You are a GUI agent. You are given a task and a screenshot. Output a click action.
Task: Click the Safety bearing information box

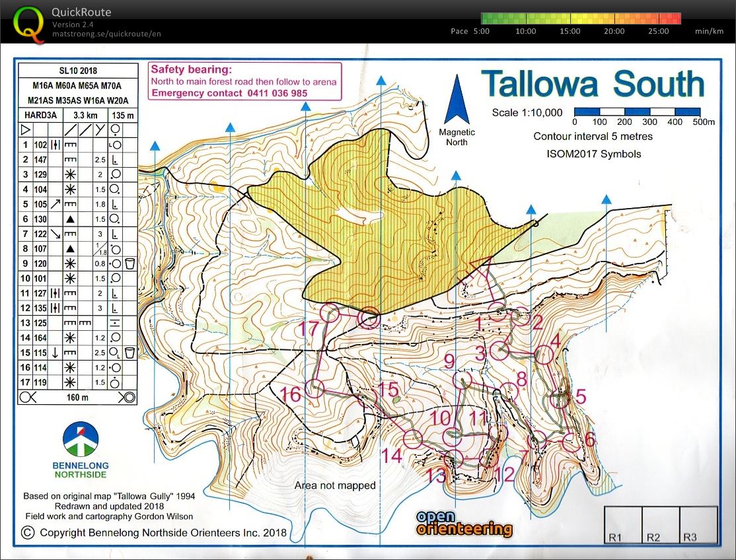244,81
